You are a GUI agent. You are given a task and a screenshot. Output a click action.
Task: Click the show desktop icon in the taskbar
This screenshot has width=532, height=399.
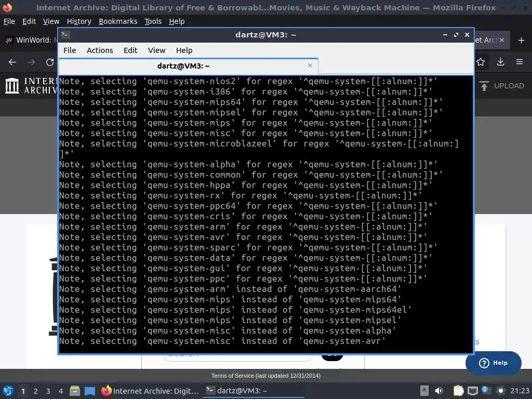point(89,391)
